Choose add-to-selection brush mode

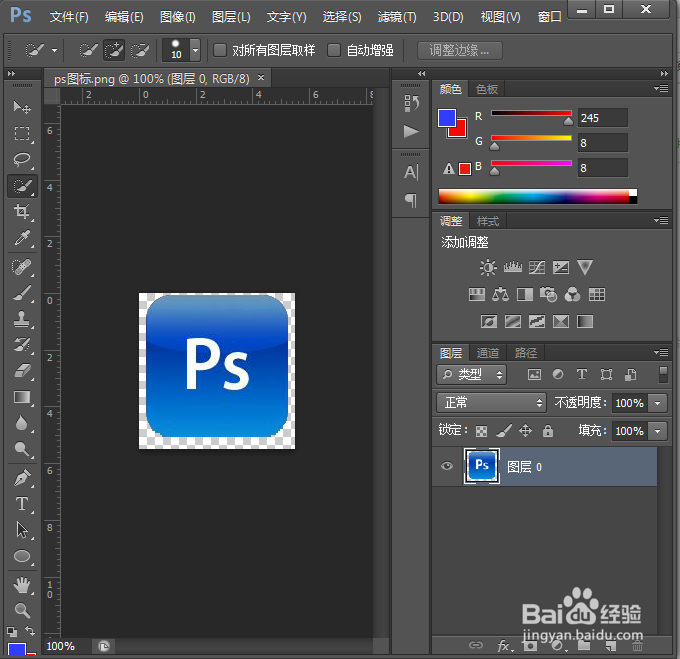pos(114,50)
